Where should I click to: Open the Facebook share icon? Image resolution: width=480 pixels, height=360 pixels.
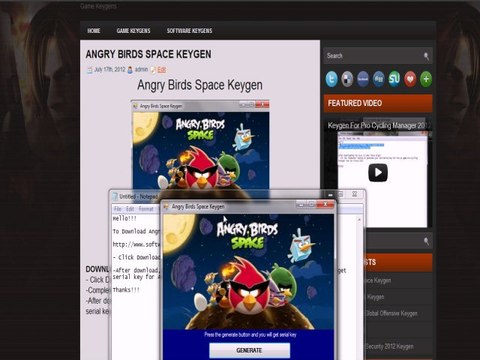pos(363,79)
